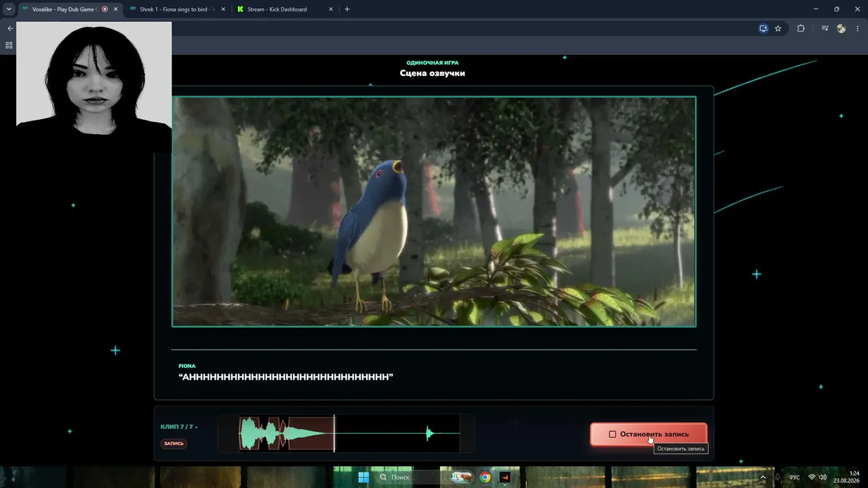Switch to the Stream - Kick Dashboard tab
Viewport: 868px width, 488px height.
(285, 9)
